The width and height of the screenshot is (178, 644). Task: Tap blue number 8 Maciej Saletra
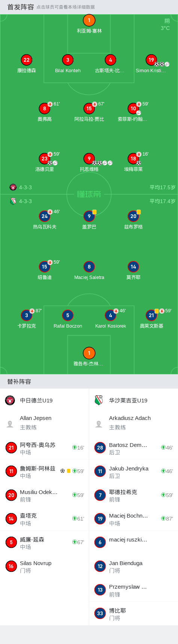click(x=89, y=270)
